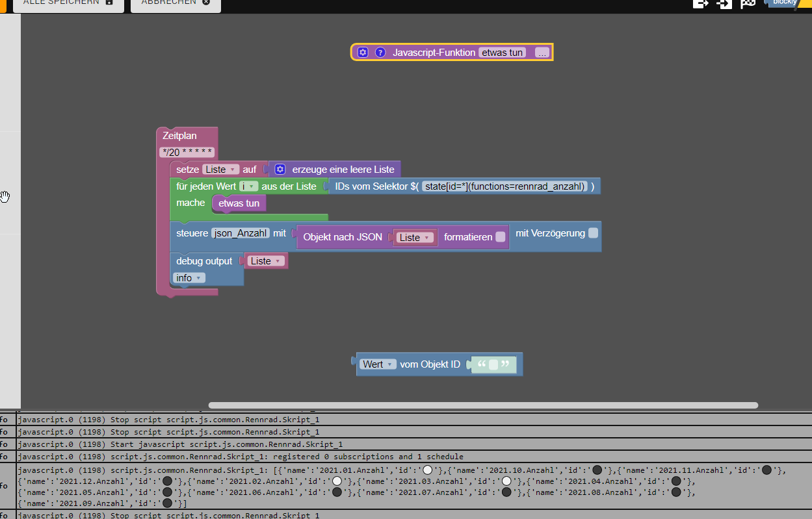
Task: Open the '...' code editor button
Action: point(542,53)
